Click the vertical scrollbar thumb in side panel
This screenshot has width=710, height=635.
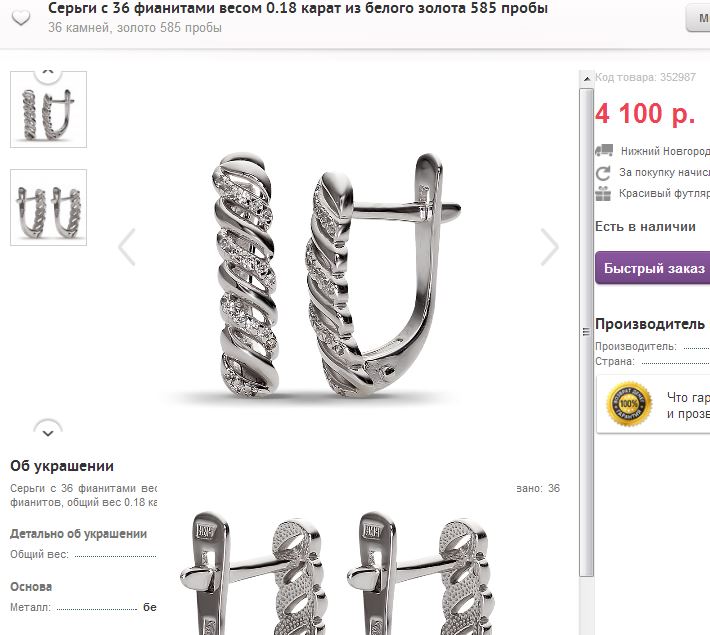click(x=587, y=332)
